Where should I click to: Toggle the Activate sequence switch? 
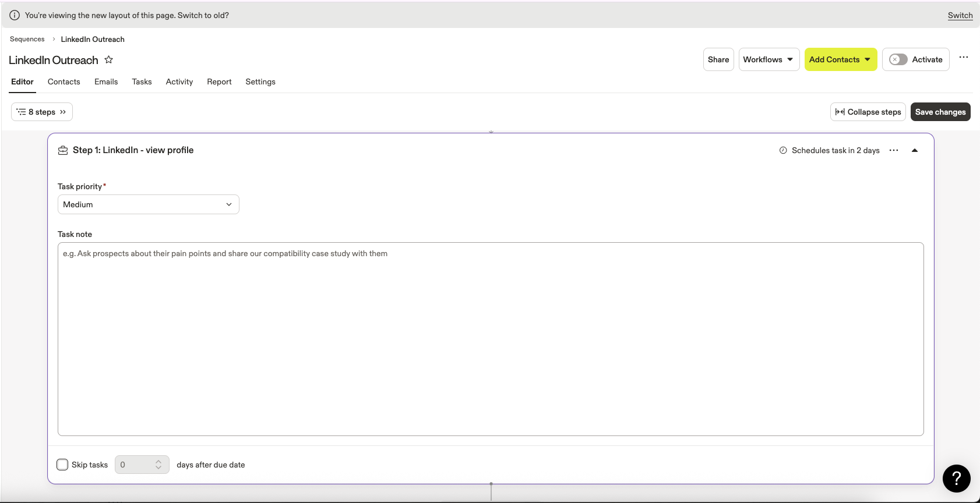click(x=898, y=59)
